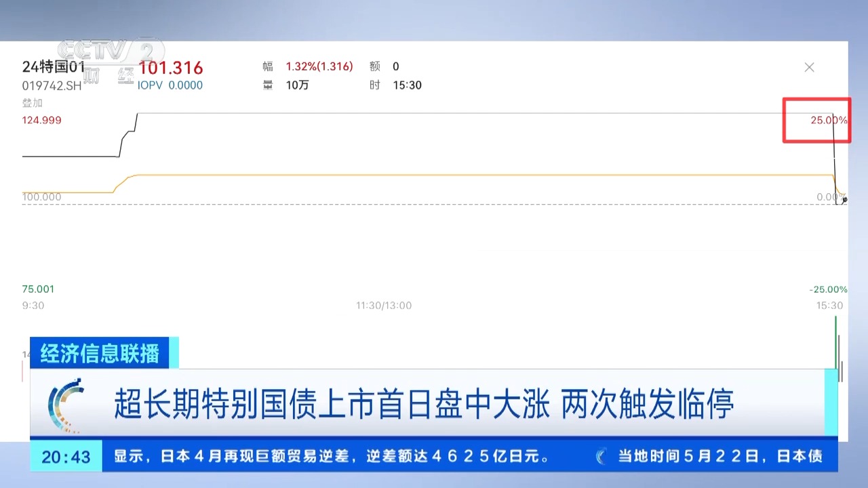Select the bond code 019742.SH
The width and height of the screenshot is (868, 488).
(52, 86)
